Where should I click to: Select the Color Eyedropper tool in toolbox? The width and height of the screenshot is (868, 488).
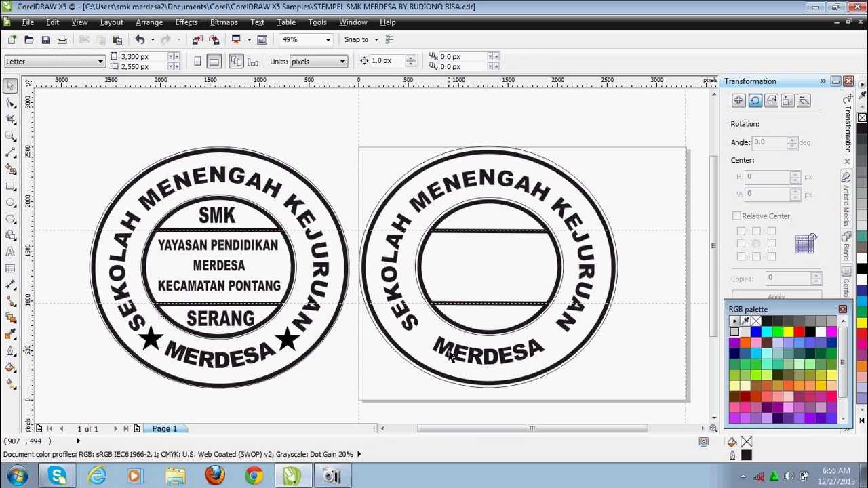[x=10, y=335]
